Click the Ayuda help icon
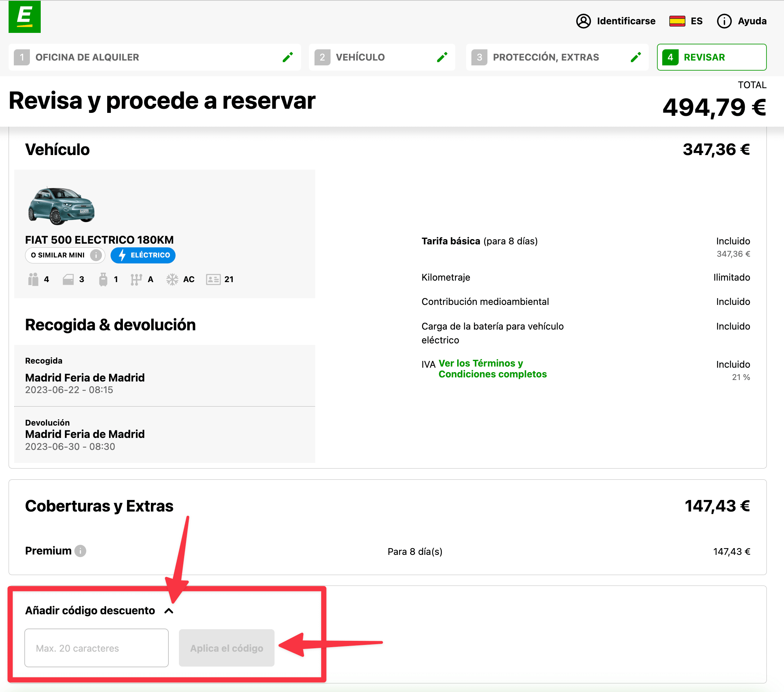 (724, 21)
